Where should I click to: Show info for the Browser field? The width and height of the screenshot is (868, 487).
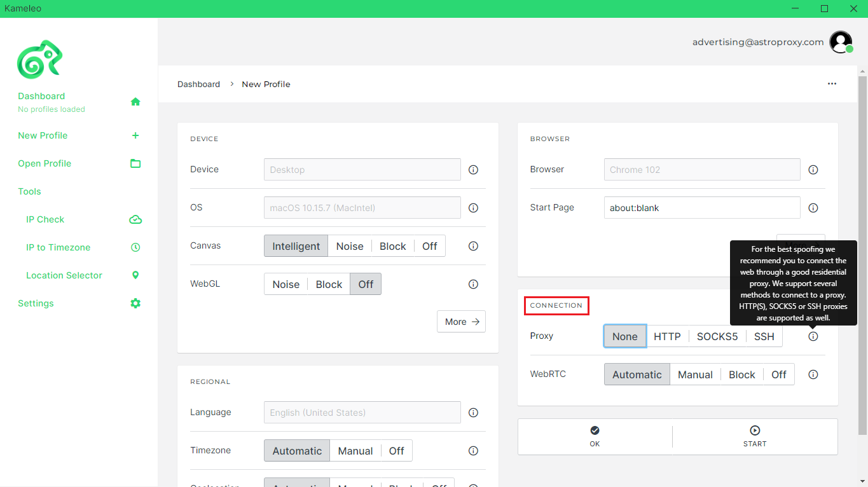[x=813, y=170]
